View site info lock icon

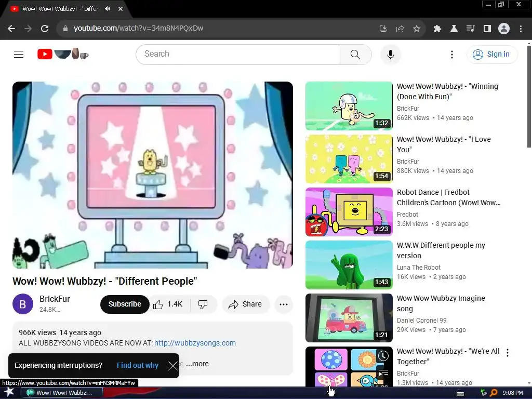(x=65, y=29)
